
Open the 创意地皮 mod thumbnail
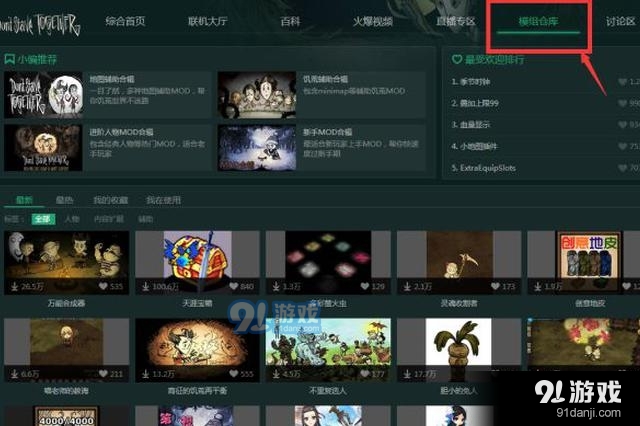[x=584, y=263]
